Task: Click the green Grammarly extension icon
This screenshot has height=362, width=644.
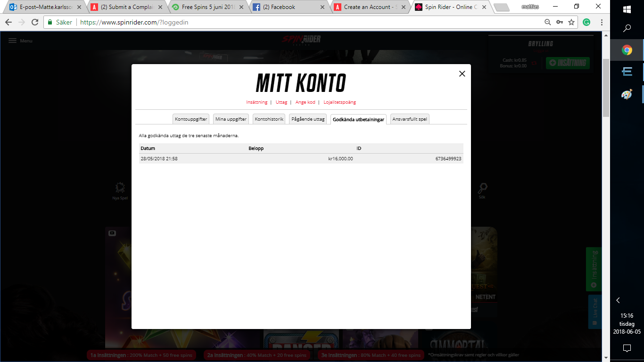Action: pos(586,22)
